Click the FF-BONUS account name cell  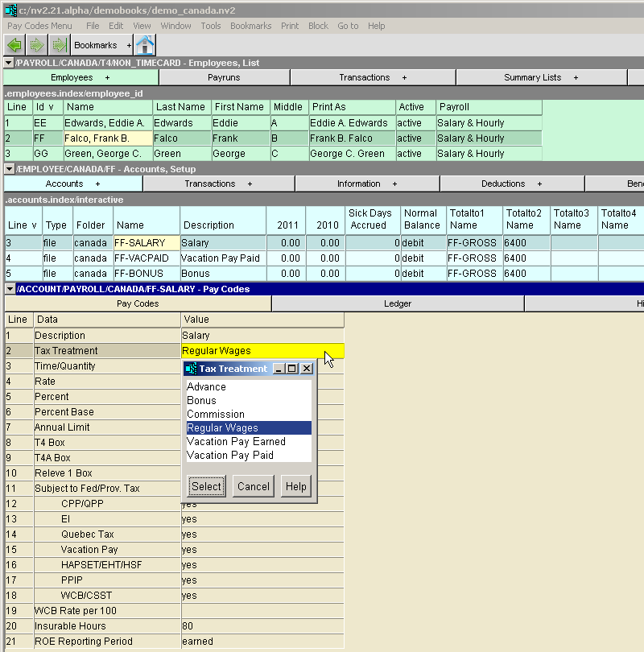coord(146,274)
